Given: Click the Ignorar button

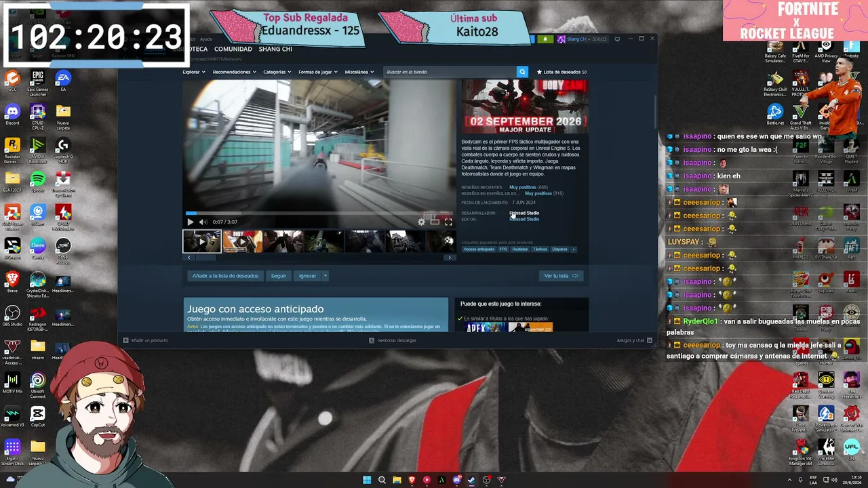Looking at the screenshot, I should click(x=307, y=276).
